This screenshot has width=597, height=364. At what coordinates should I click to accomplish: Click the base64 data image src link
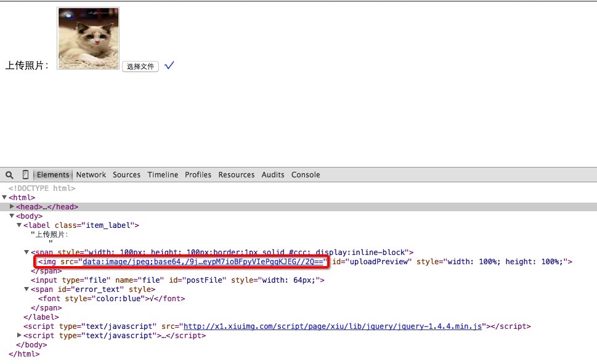tap(203, 262)
